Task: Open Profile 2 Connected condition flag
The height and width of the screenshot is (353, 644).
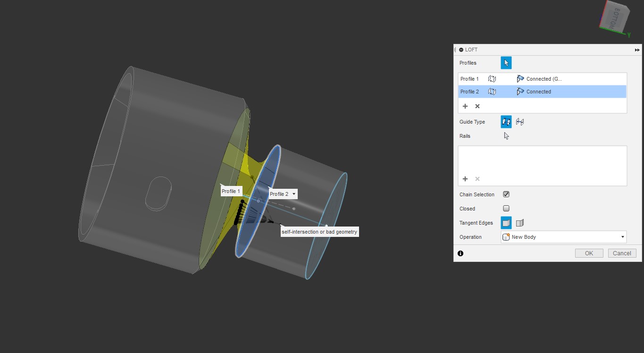Action: (x=520, y=92)
